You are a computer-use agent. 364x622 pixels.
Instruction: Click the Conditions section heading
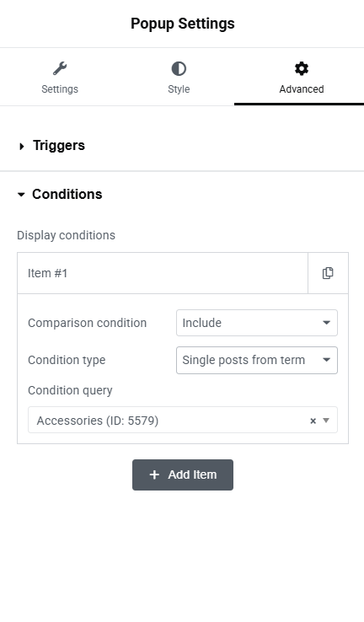pos(67,195)
